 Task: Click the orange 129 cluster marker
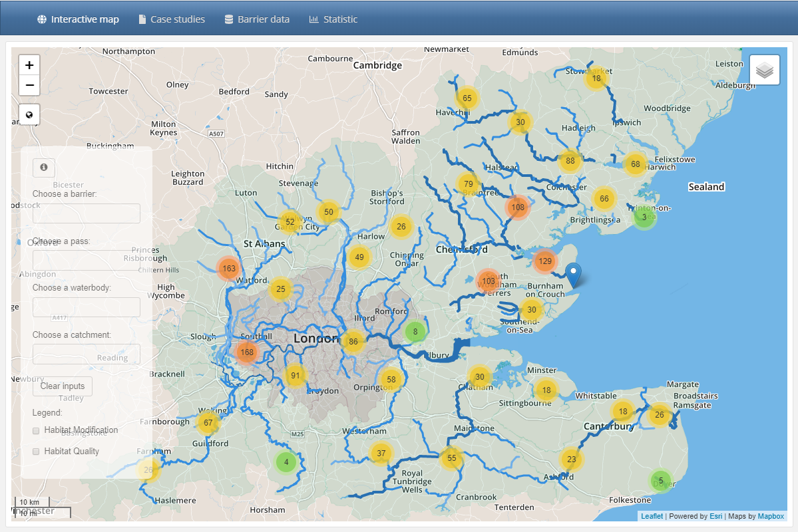(x=545, y=261)
